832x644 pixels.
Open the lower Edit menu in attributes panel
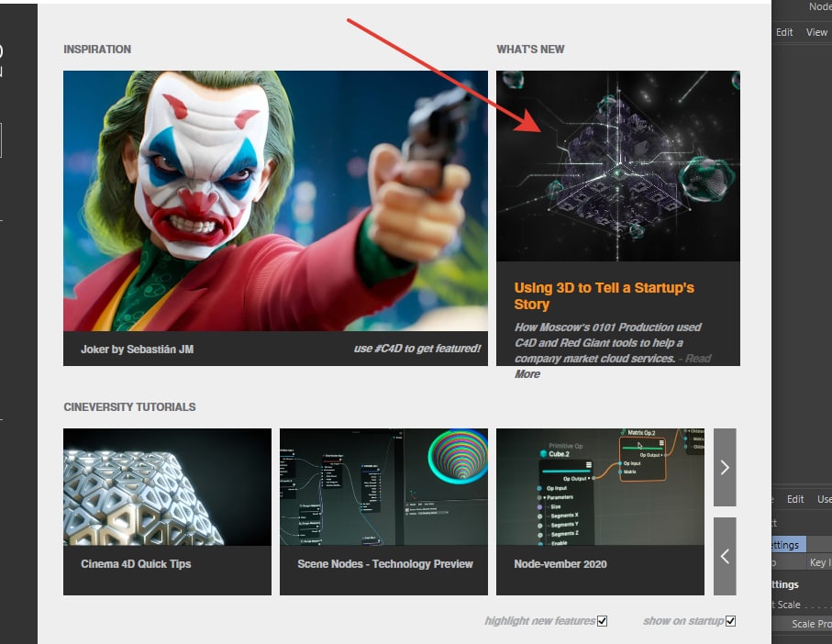795,499
